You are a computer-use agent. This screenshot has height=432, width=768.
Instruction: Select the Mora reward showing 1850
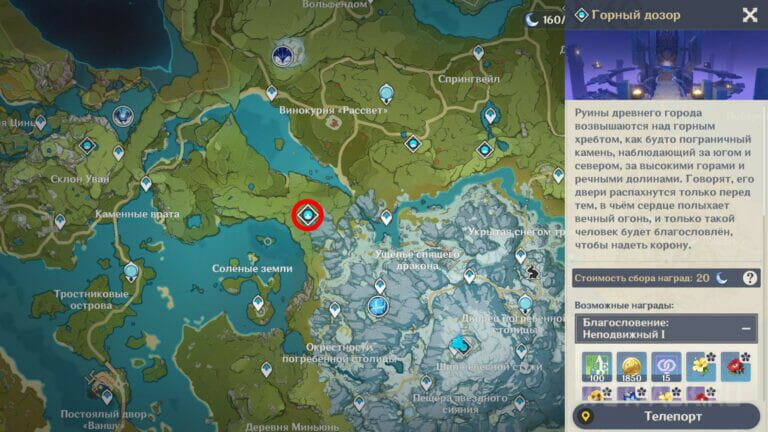630,366
